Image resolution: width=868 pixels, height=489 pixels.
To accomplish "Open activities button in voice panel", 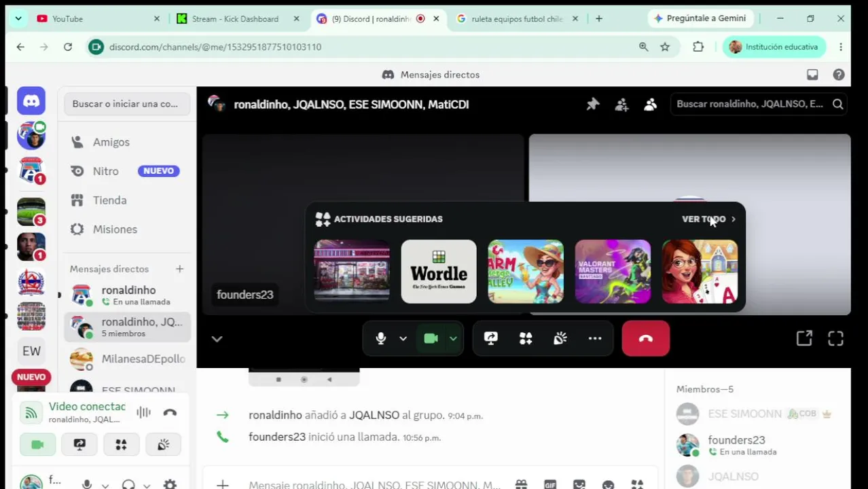I will pyautogui.click(x=121, y=445).
